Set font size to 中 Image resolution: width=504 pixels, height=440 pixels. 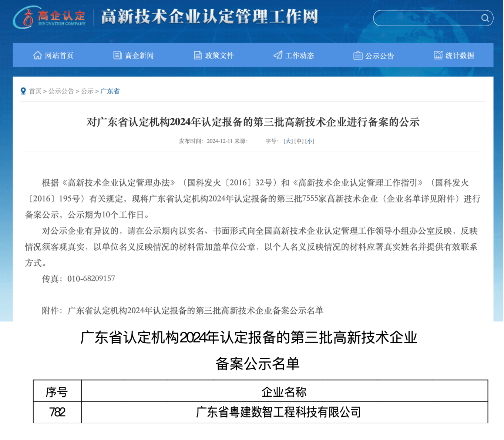299,141
